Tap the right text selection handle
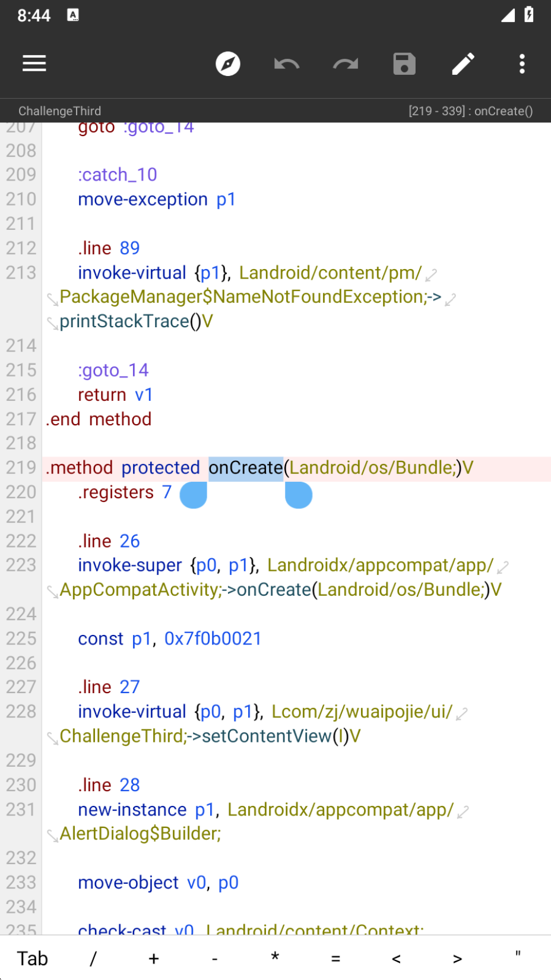This screenshot has height=980, width=551. point(298,495)
